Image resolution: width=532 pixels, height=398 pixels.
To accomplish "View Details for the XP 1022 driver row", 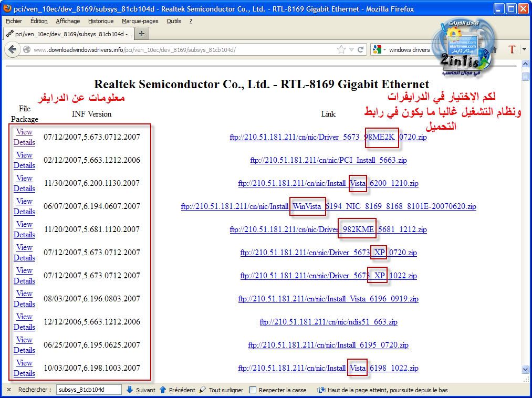I will click(x=25, y=276).
